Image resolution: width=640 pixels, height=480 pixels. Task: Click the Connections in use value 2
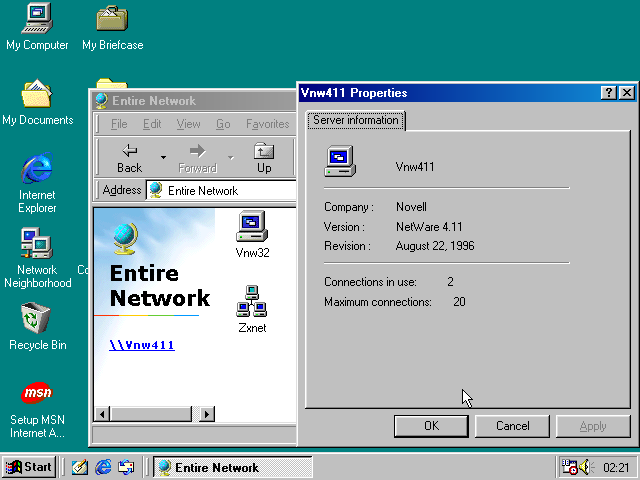point(450,282)
